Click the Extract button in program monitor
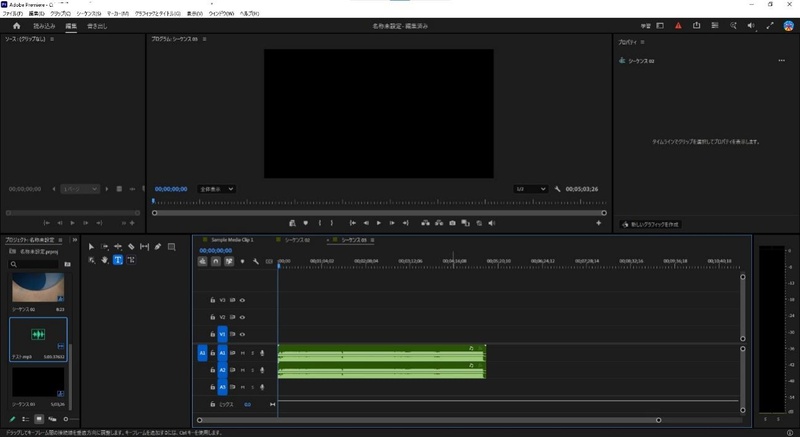The image size is (800, 437). pyautogui.click(x=439, y=223)
